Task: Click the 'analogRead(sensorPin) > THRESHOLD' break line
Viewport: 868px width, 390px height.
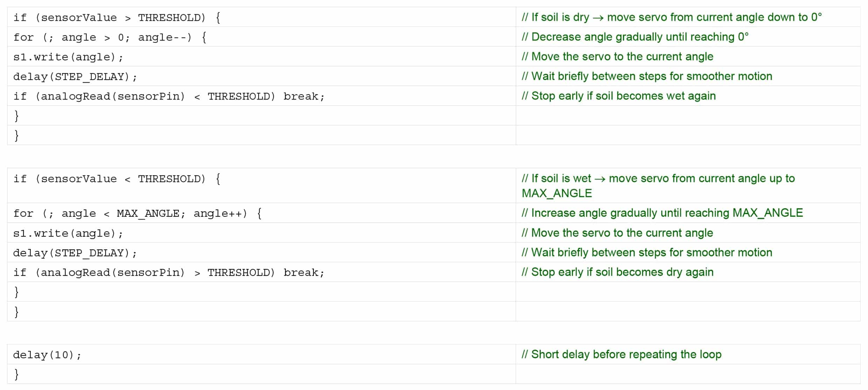Action: point(169,273)
